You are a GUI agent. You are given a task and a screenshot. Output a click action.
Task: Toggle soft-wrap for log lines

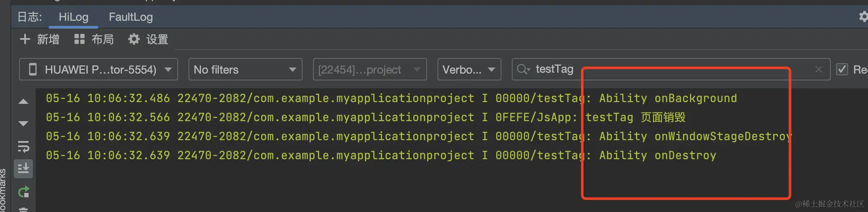(x=23, y=147)
